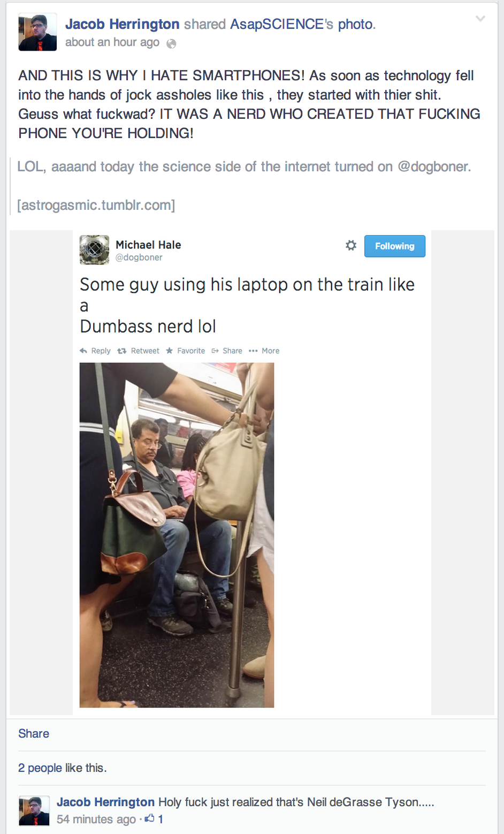This screenshot has height=834, width=504.
Task: Open the tweet gear settings icon
Action: tap(351, 245)
